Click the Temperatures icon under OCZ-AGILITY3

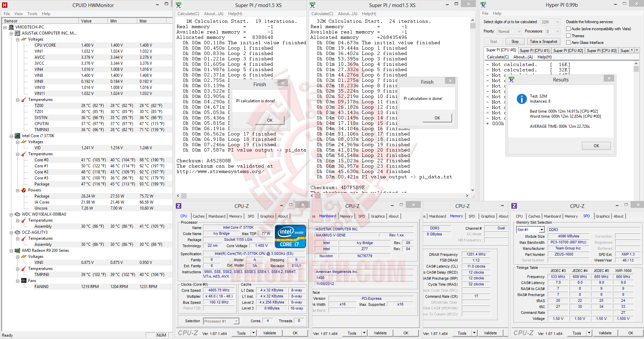(x=24, y=238)
